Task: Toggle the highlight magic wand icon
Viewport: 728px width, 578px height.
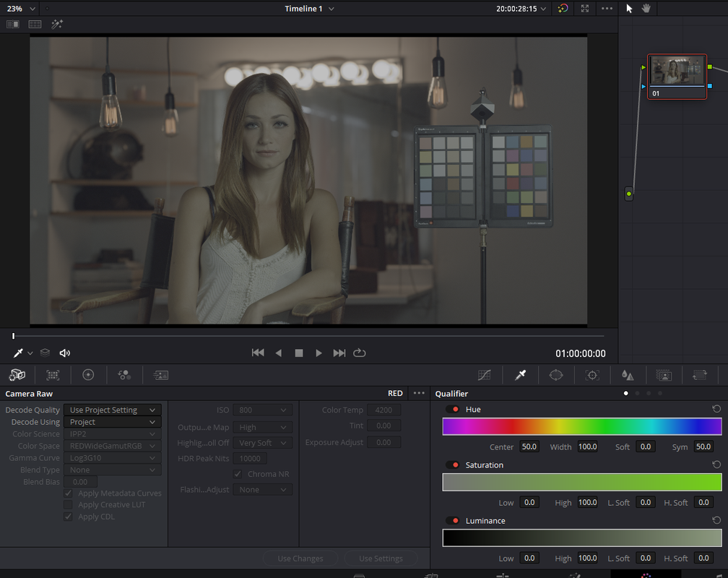Action: [x=57, y=24]
